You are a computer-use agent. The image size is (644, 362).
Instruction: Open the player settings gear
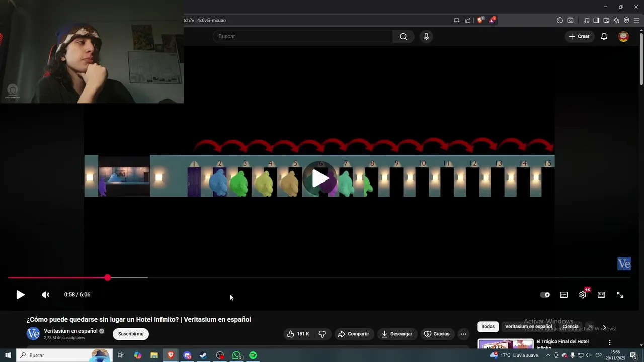[583, 295]
